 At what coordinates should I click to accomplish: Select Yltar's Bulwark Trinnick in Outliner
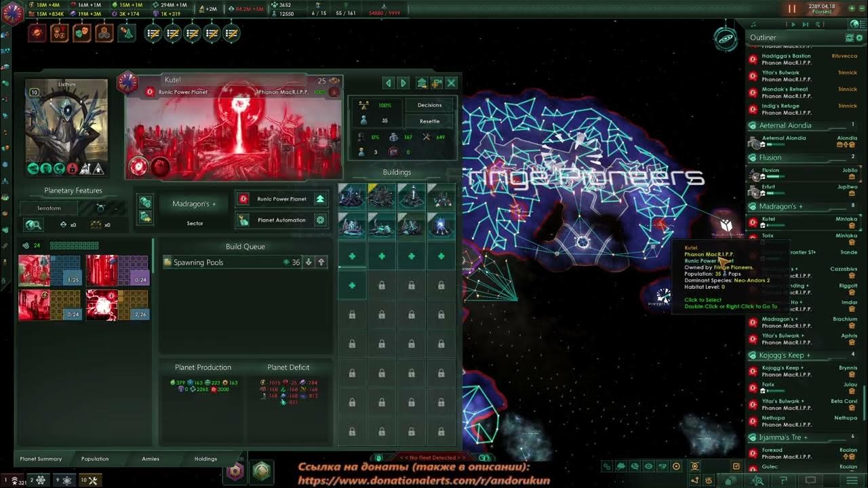[x=804, y=76]
